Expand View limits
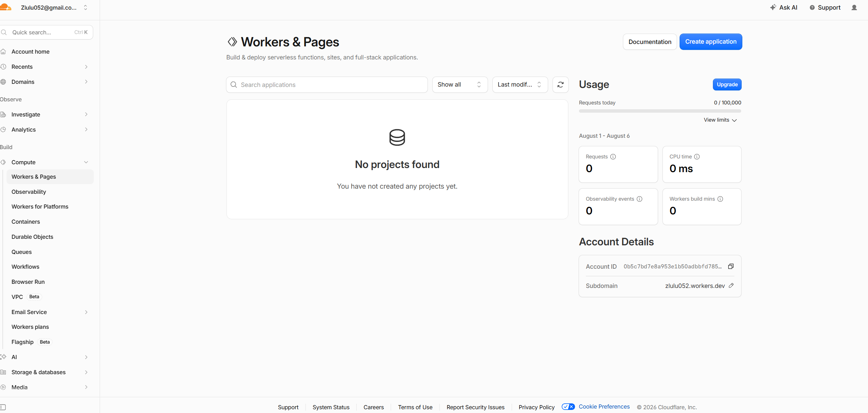The height and width of the screenshot is (413, 868). pos(720,120)
